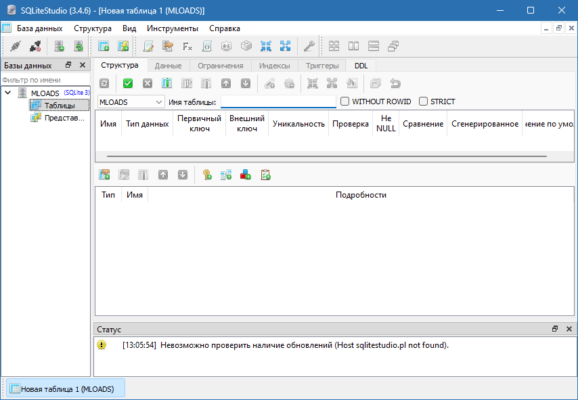
Task: Open the База данных menu
Action: 39,28
